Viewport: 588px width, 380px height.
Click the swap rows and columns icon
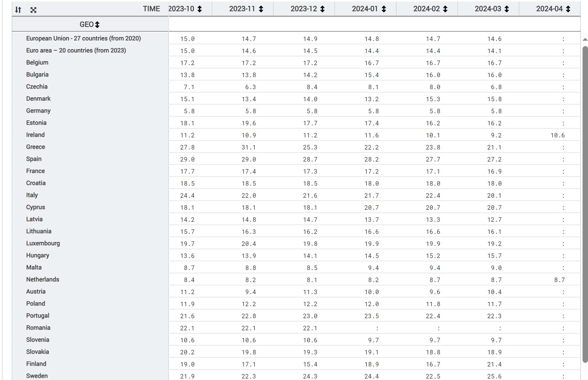(18, 10)
